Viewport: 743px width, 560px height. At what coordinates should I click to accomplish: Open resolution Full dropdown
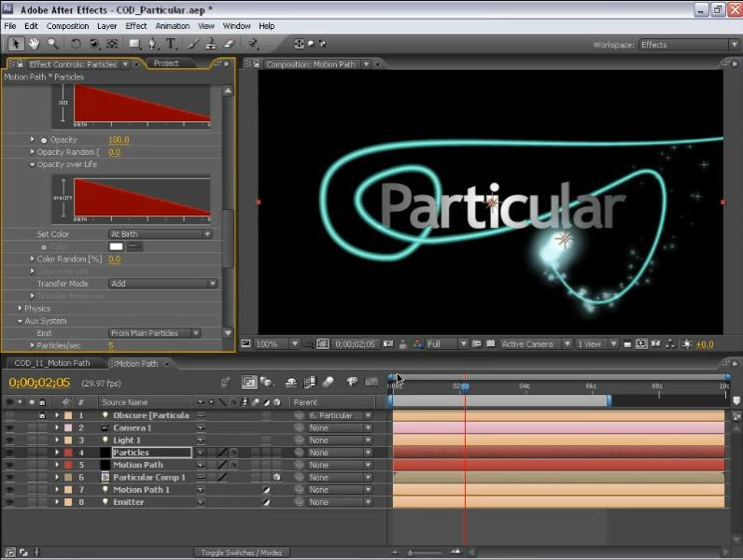(447, 344)
